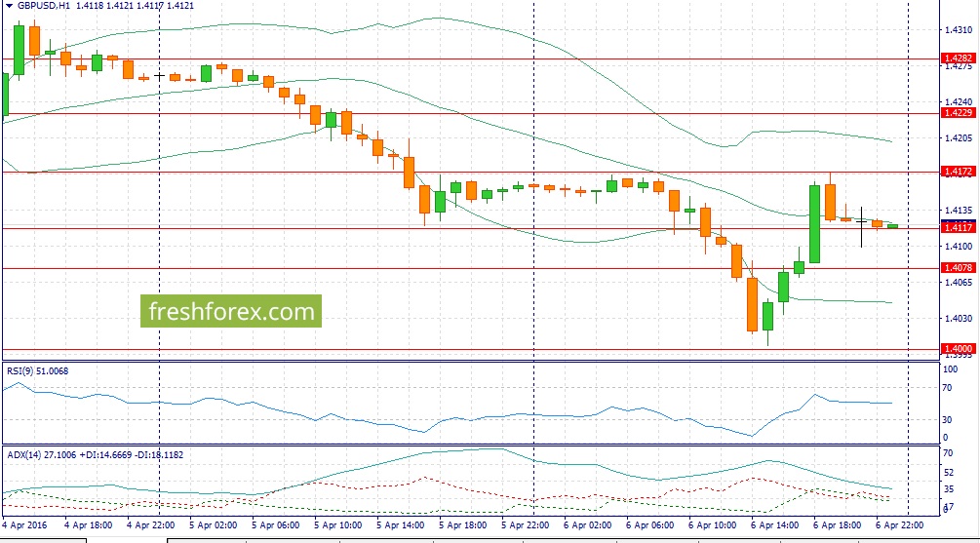Select the 1.4282 red price level tag
The image size is (980, 543).
tap(958, 59)
